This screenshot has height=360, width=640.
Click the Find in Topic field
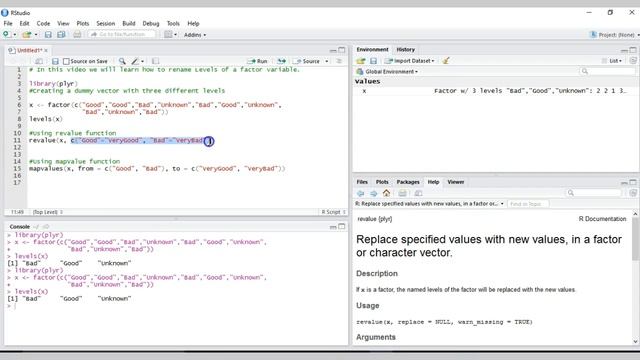pyautogui.click(x=528, y=204)
